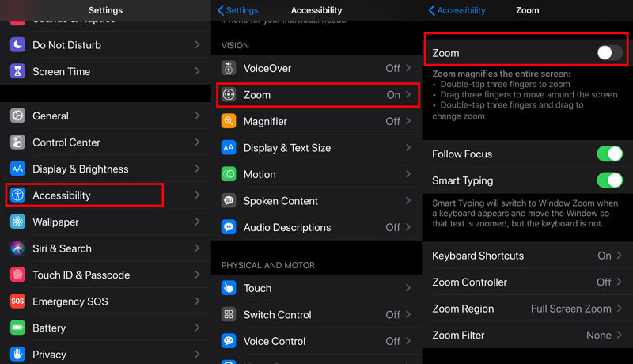Disable the Follow Focus toggle
The image size is (633, 364).
[609, 154]
